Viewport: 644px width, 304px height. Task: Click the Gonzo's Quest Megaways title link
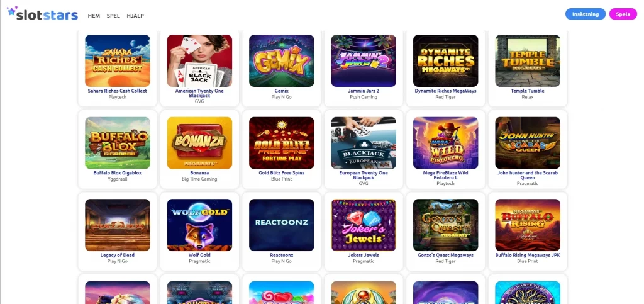click(x=446, y=255)
